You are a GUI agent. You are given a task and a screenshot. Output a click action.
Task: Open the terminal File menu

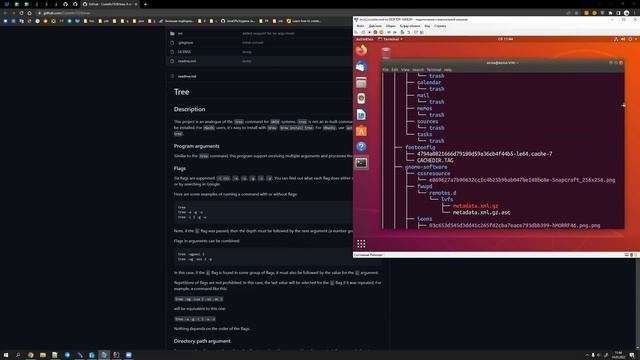[385, 70]
